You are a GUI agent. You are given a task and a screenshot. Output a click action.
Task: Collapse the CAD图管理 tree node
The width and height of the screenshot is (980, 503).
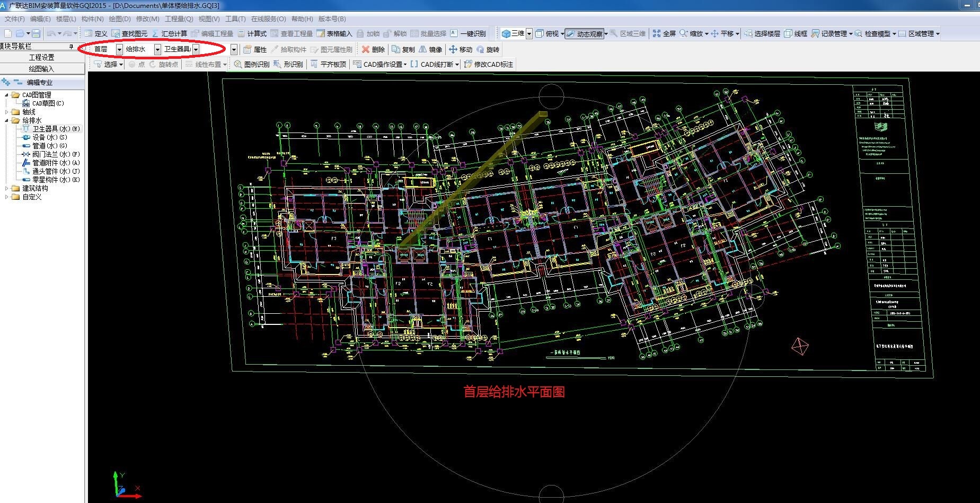(x=6, y=95)
